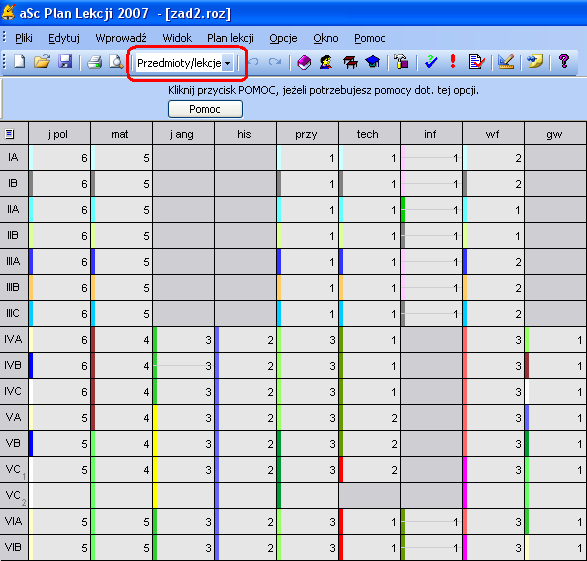Viewport: 587px width, 561px height.
Task: Open teachers list via the teacher icon
Action: point(326,62)
